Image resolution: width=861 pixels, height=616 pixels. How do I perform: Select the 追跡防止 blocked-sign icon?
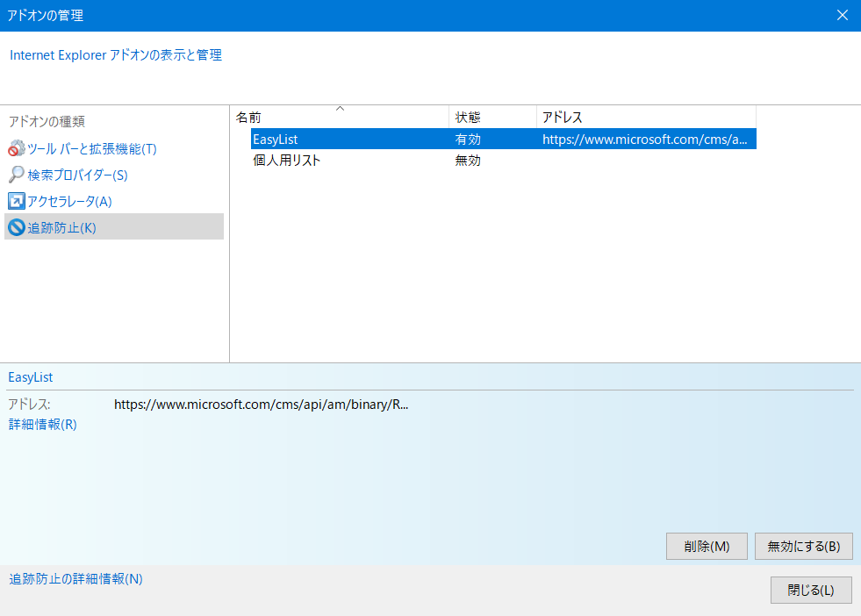18,227
